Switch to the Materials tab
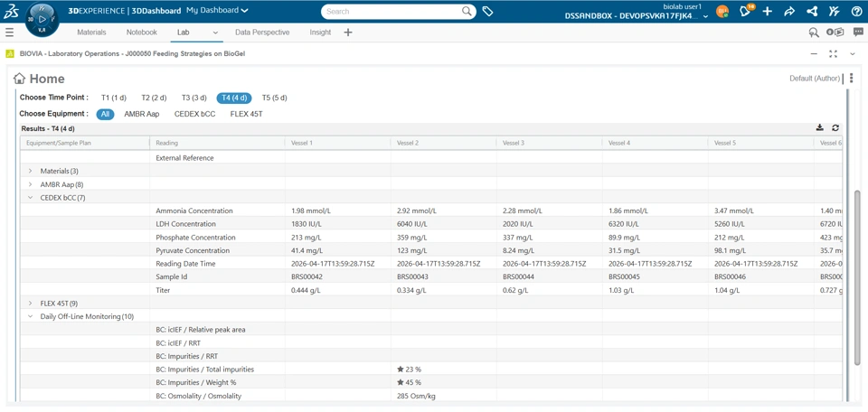Image resolution: width=868 pixels, height=412 pixels. (x=91, y=33)
